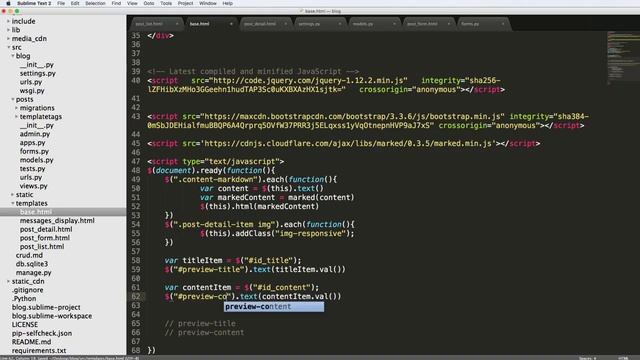Expand the lib folder

[8, 30]
